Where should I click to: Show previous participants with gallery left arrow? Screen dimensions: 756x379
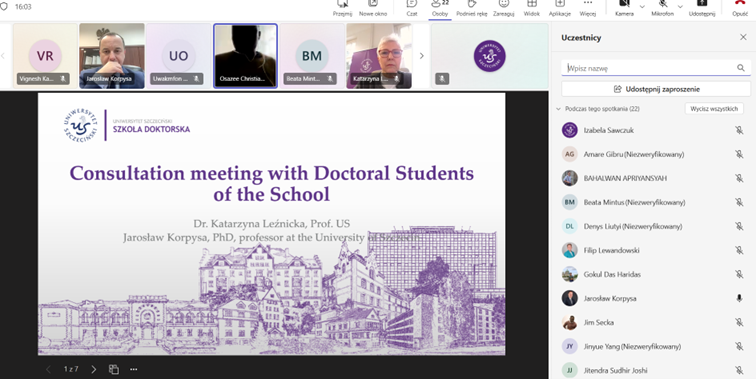[3, 56]
